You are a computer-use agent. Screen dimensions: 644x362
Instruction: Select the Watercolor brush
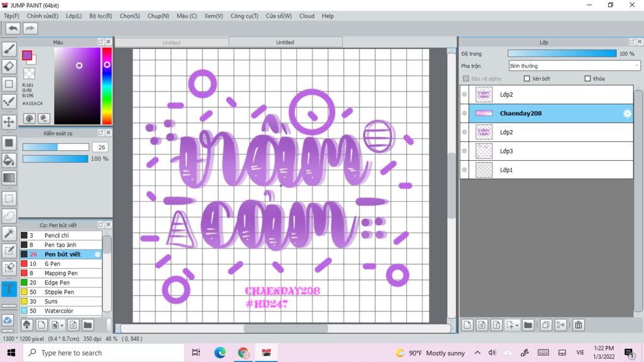[61, 311]
